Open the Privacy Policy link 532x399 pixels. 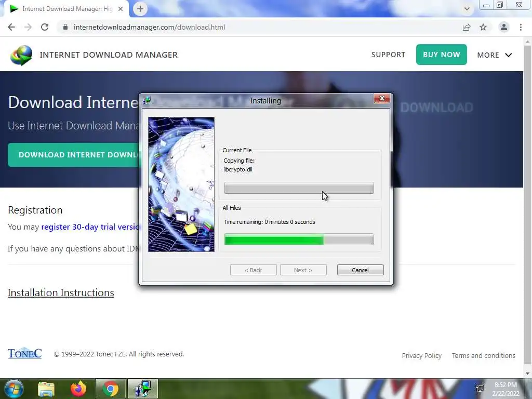[x=422, y=355]
